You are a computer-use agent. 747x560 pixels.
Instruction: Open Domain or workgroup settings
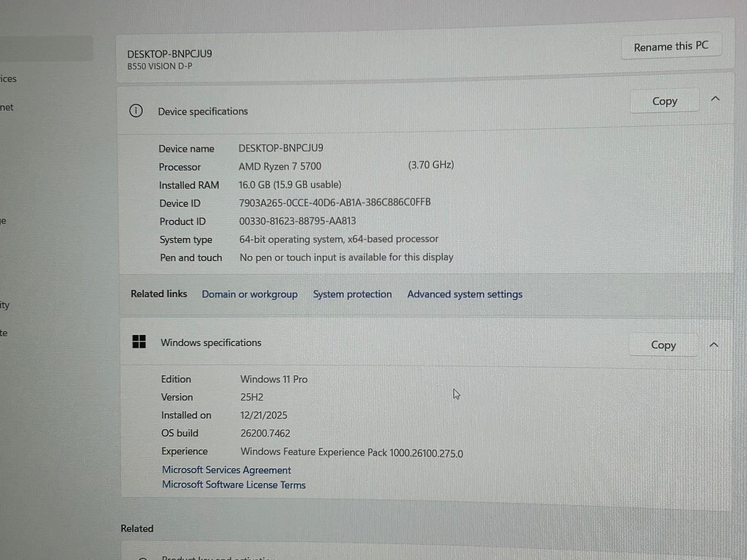250,294
